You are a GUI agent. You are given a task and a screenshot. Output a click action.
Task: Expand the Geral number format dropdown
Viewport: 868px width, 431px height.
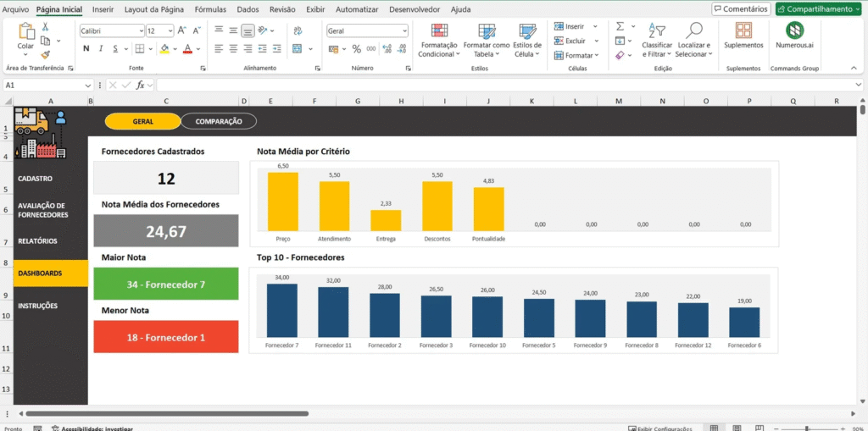pos(403,30)
